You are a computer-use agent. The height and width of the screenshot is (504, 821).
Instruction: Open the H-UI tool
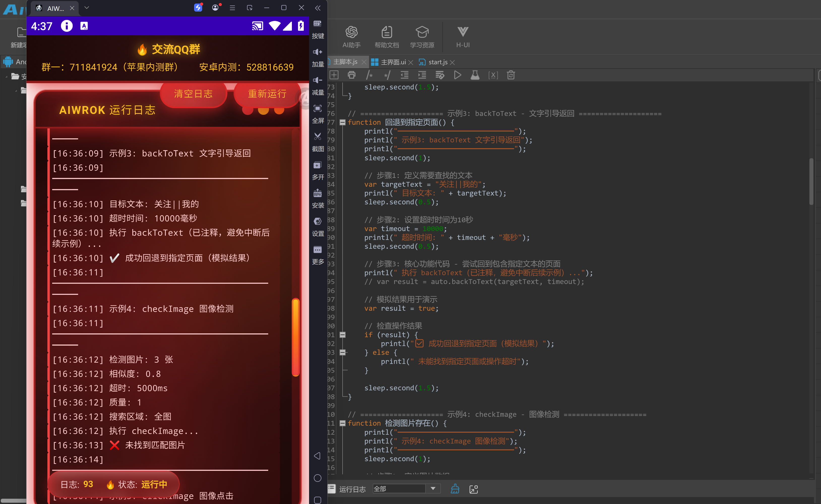click(463, 37)
